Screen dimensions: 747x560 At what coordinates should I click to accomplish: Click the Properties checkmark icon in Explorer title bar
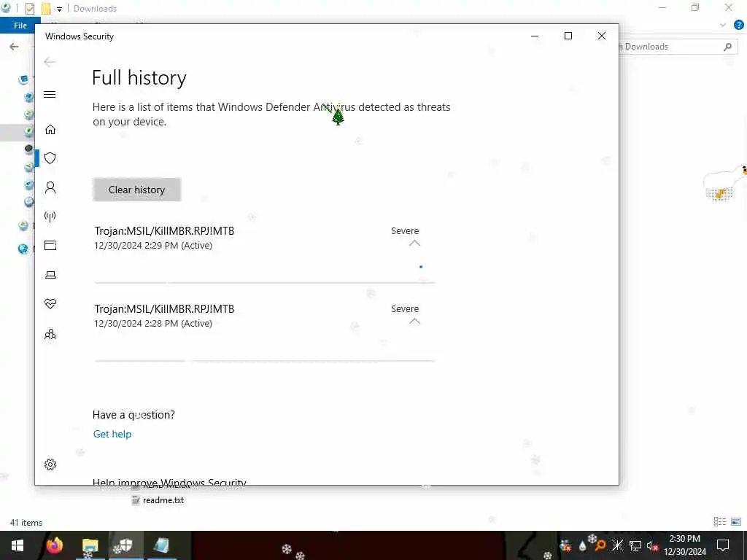pos(29,9)
